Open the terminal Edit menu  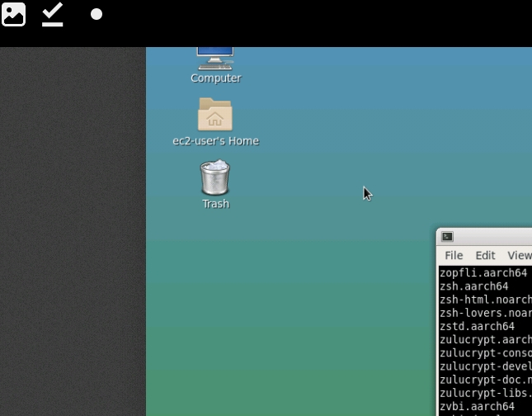(x=485, y=255)
